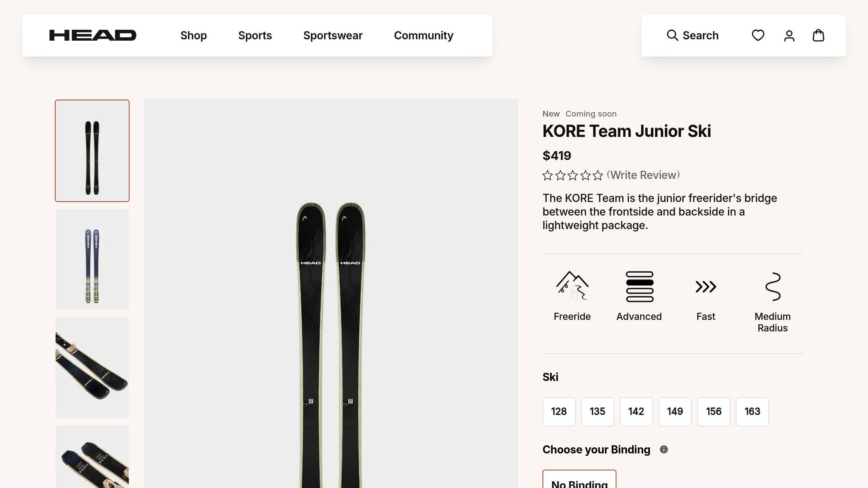This screenshot has height=488, width=868.
Task: Open the search magnifier icon
Action: point(672,35)
